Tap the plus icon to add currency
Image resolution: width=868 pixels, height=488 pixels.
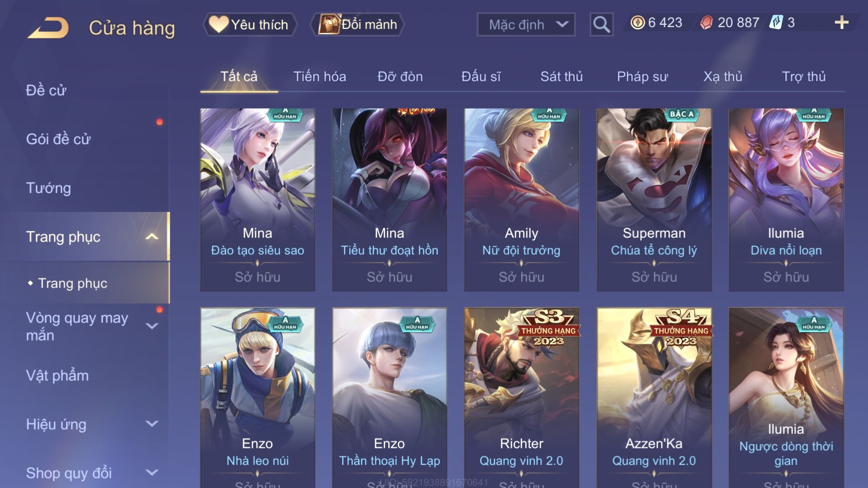pos(841,22)
